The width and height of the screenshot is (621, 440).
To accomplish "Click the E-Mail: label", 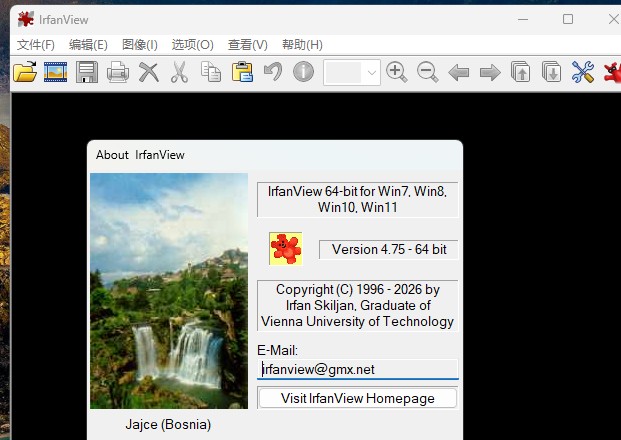I will coord(277,350).
